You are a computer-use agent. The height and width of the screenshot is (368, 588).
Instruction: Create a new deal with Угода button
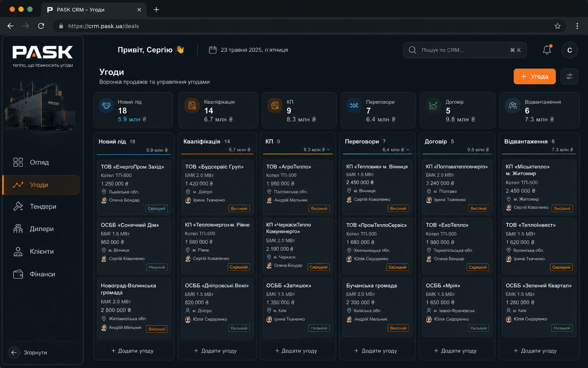(x=535, y=76)
